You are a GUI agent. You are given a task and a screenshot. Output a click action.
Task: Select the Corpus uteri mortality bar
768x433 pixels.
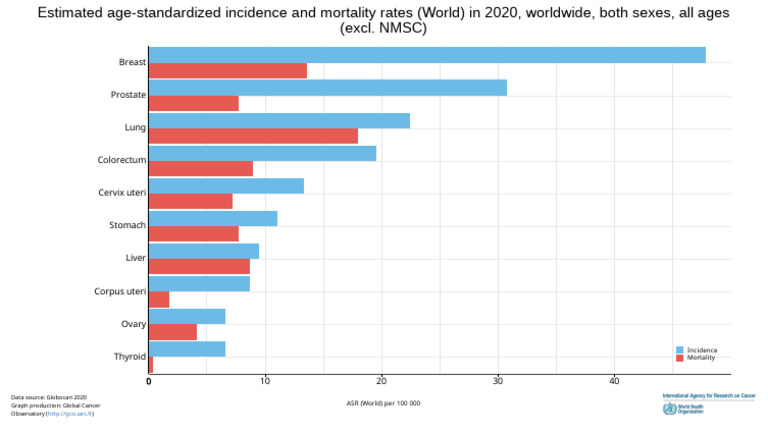click(159, 300)
